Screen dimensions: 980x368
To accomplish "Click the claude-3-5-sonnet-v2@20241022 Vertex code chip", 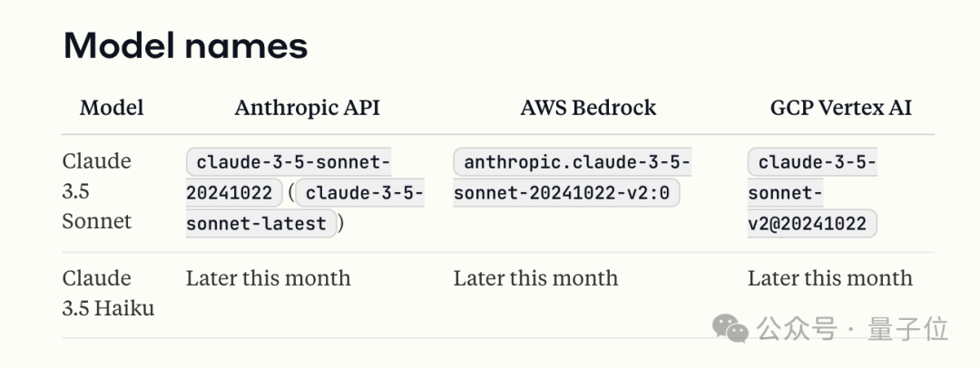I will [x=812, y=193].
